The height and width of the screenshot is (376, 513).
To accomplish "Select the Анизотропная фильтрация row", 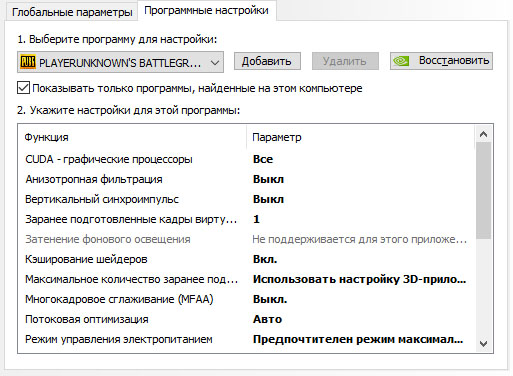I will 247,179.
